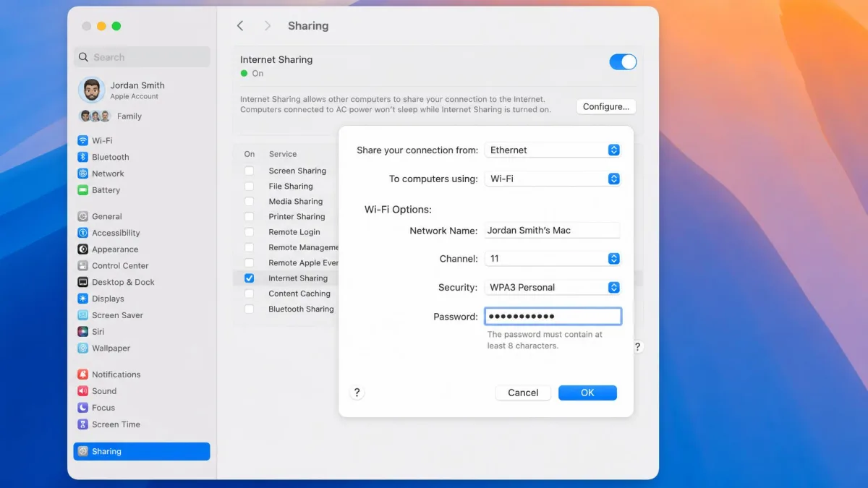Click the Sharing icon in sidebar

pyautogui.click(x=83, y=451)
